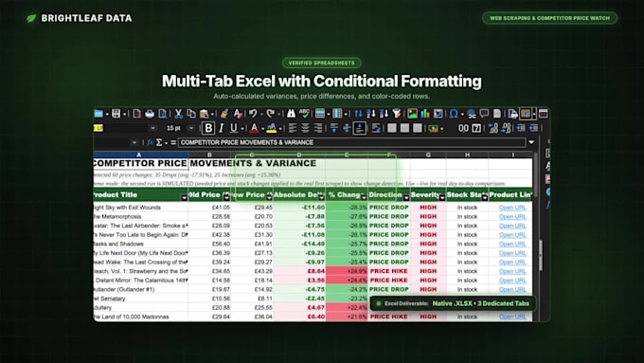
Task: Open URL for asks and Shadows row
Action: coord(512,244)
